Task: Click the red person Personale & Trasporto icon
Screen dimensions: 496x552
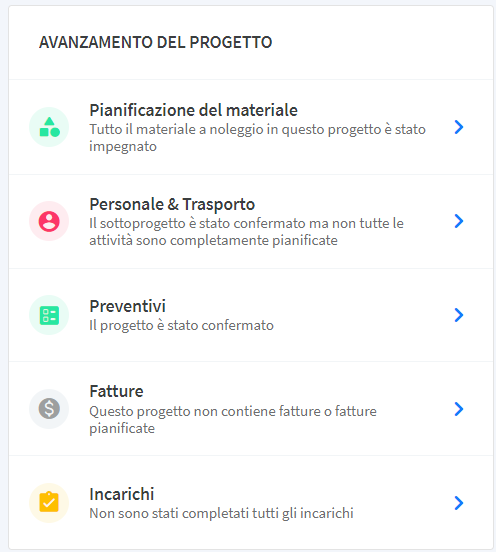Action: click(x=49, y=221)
